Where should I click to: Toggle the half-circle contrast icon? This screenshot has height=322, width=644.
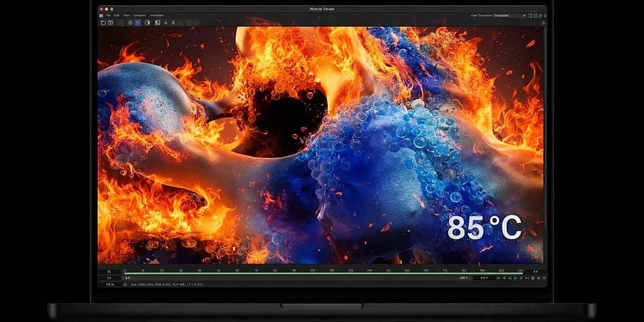tap(147, 23)
